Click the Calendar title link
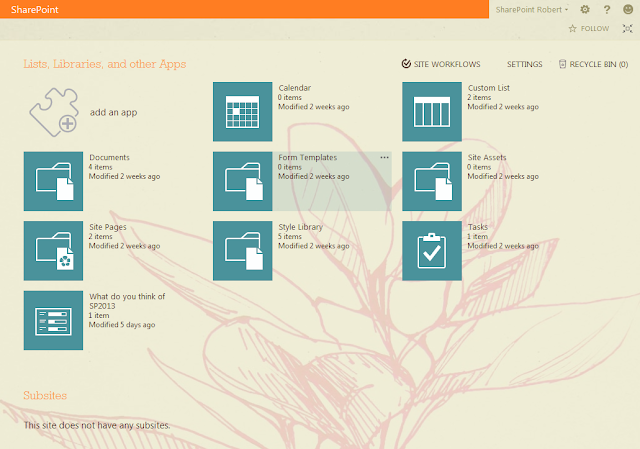 (x=295, y=88)
